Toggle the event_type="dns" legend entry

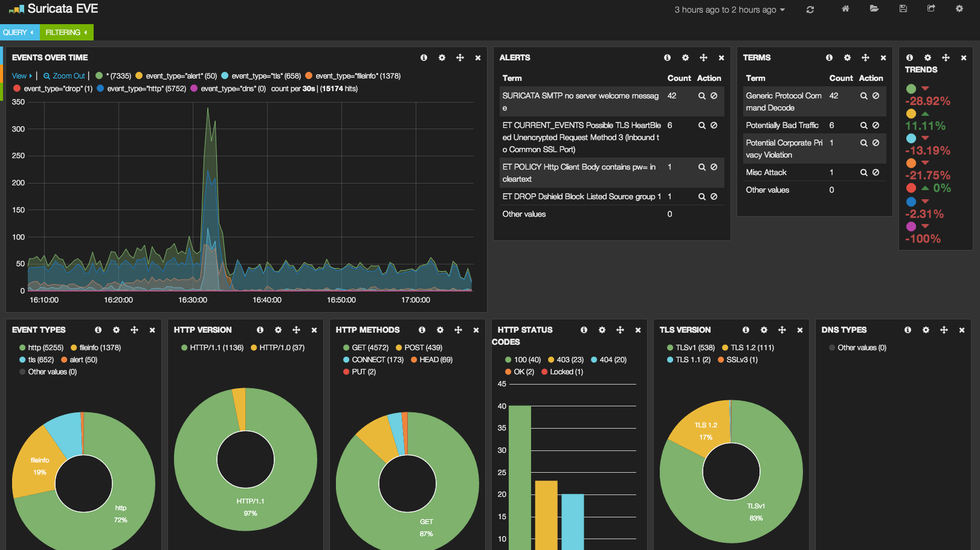coord(228,89)
